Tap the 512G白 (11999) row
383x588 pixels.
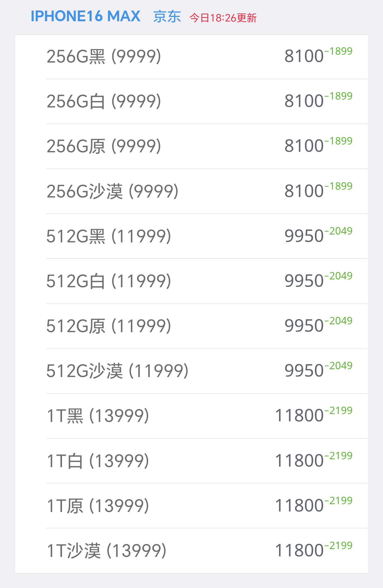[x=108, y=281]
